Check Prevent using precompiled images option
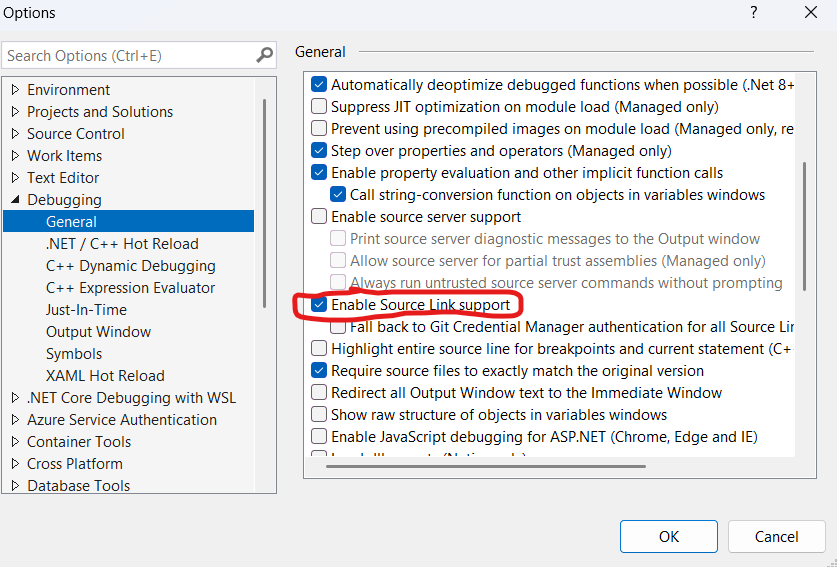Viewport: 837px width, 567px height. 319,128
